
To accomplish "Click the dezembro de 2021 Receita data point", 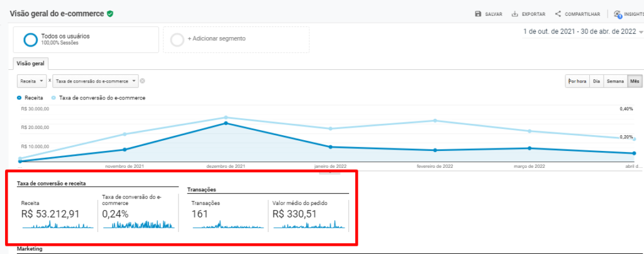I will (x=226, y=123).
